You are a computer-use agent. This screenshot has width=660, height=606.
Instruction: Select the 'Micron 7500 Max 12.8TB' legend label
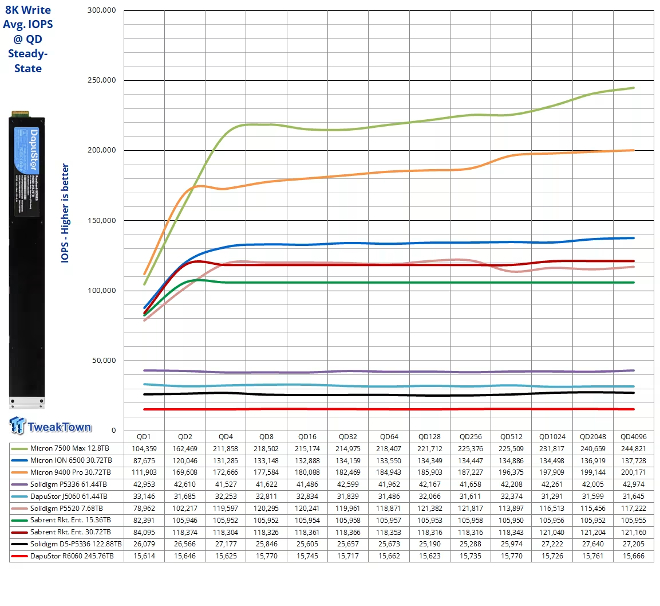(x=70, y=449)
